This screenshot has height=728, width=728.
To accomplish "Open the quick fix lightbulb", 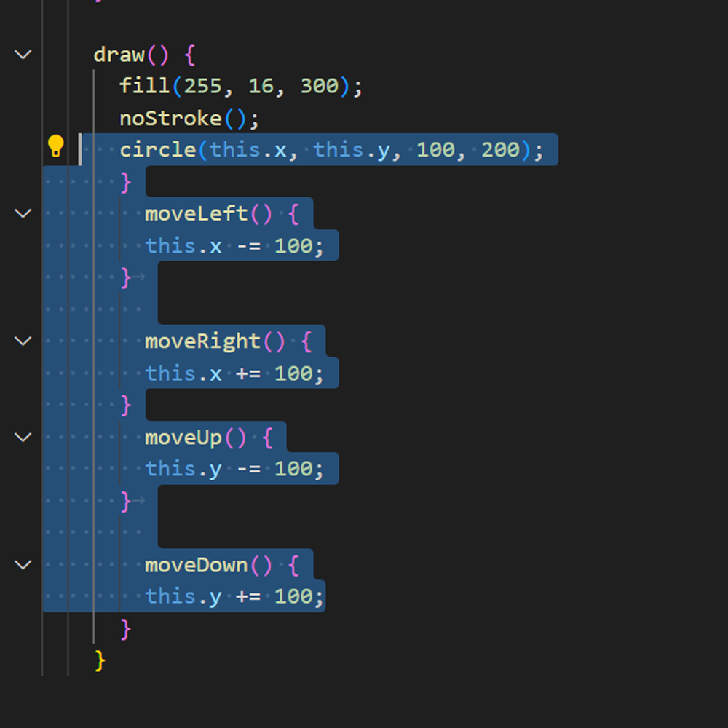I will pos(56,146).
